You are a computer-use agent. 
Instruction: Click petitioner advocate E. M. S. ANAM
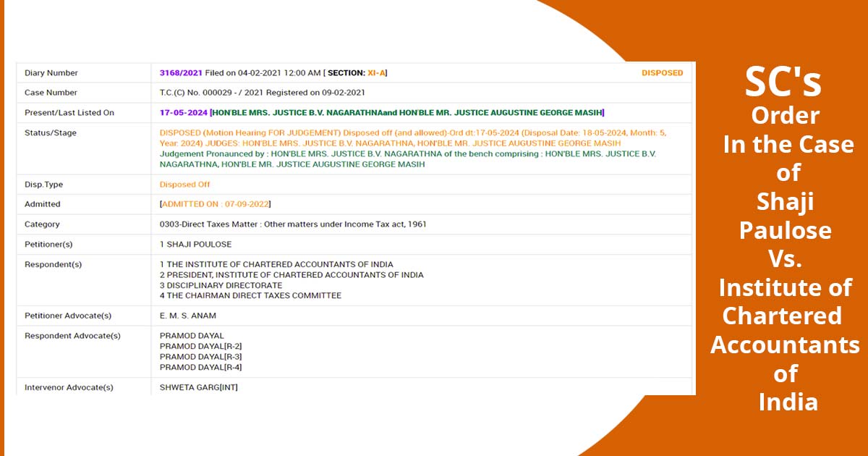187,316
